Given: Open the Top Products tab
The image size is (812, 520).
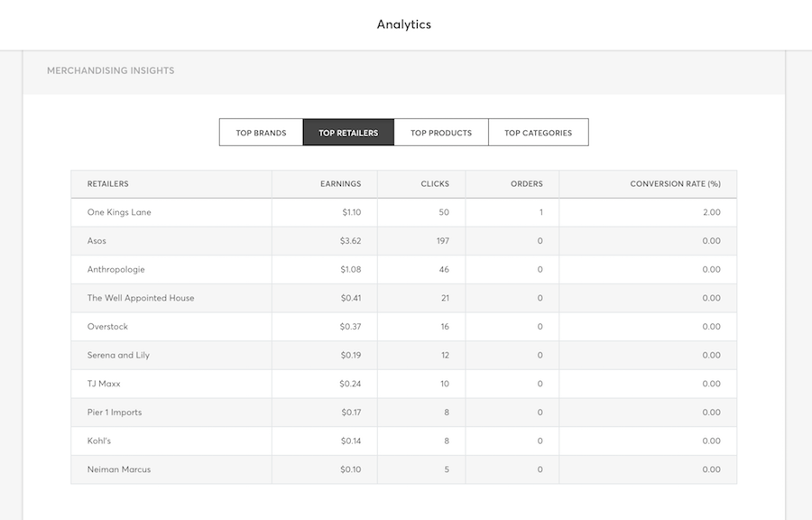Looking at the screenshot, I should [x=441, y=133].
